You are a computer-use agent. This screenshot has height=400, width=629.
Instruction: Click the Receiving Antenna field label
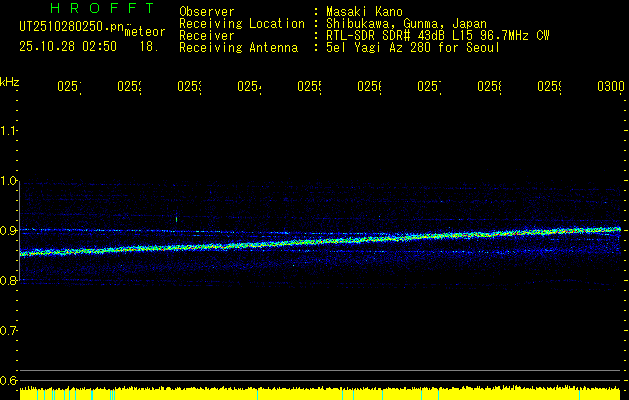coord(238,47)
